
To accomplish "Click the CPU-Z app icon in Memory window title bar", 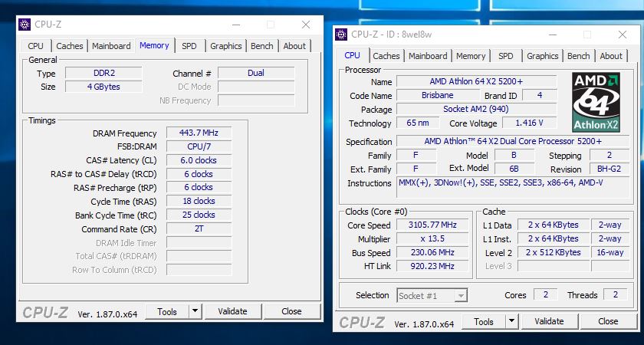I will tap(25, 25).
